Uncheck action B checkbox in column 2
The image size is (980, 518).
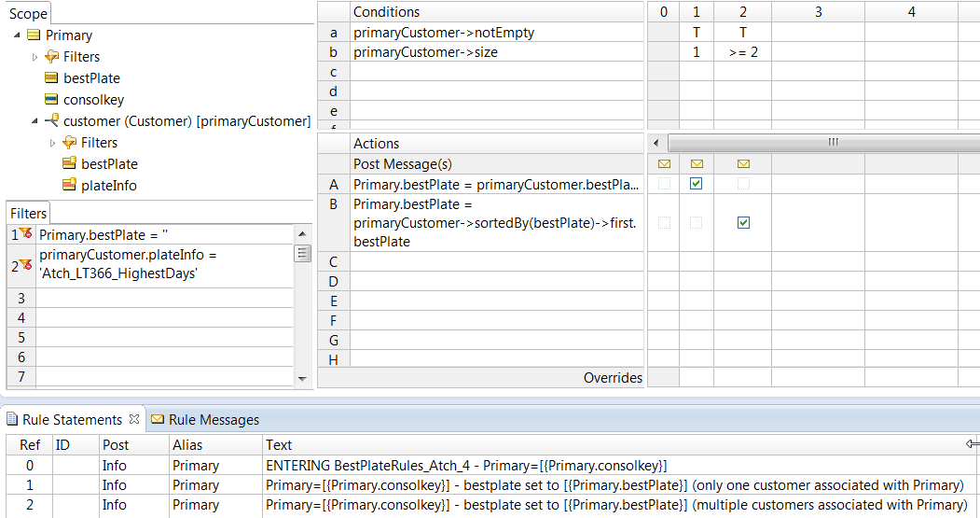(743, 223)
